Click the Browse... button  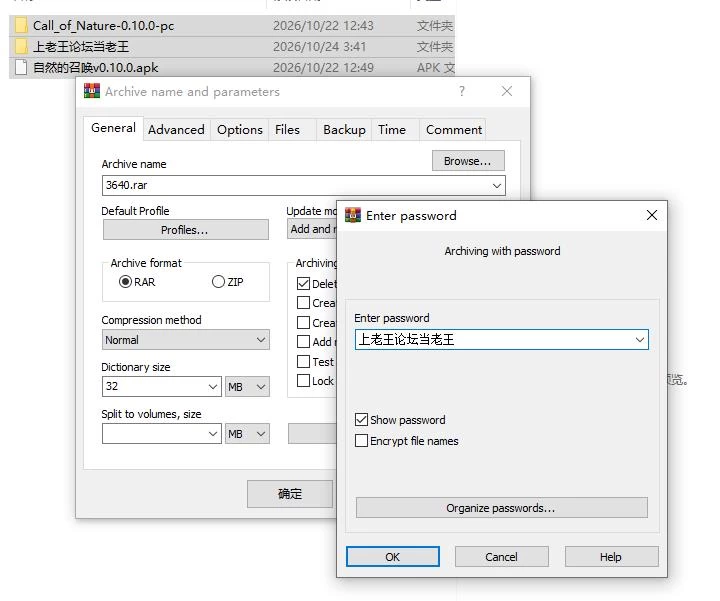pyautogui.click(x=468, y=161)
